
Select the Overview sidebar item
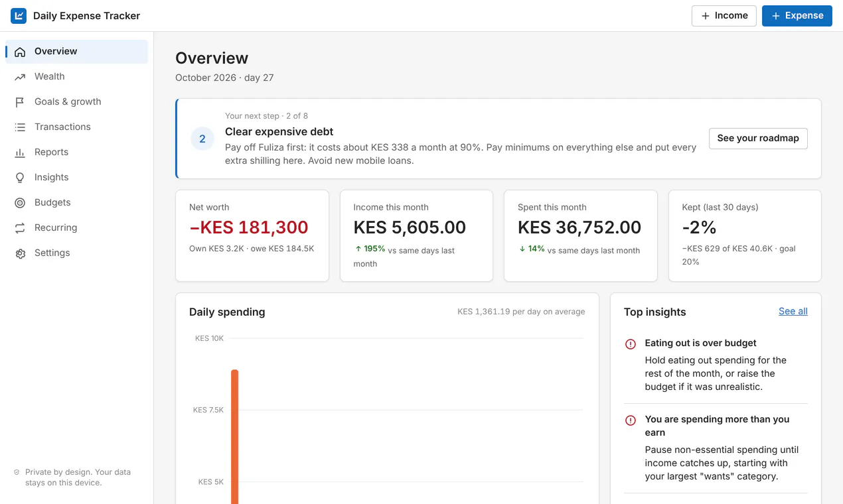[76, 52]
